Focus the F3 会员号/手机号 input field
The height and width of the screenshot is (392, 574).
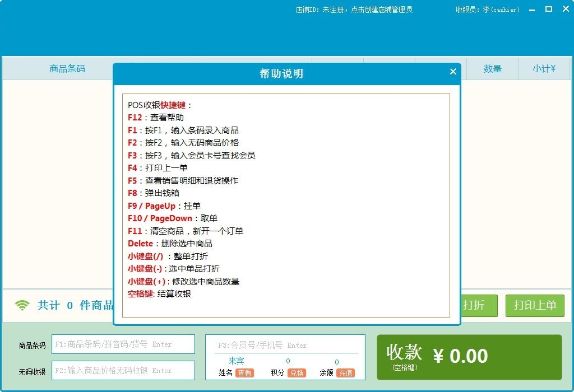point(286,345)
